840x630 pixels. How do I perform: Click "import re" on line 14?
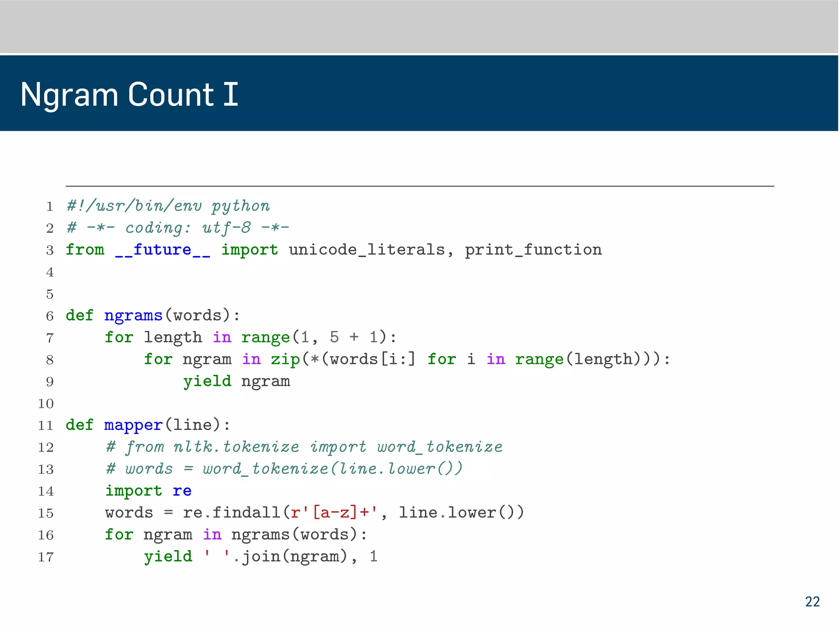tap(148, 491)
